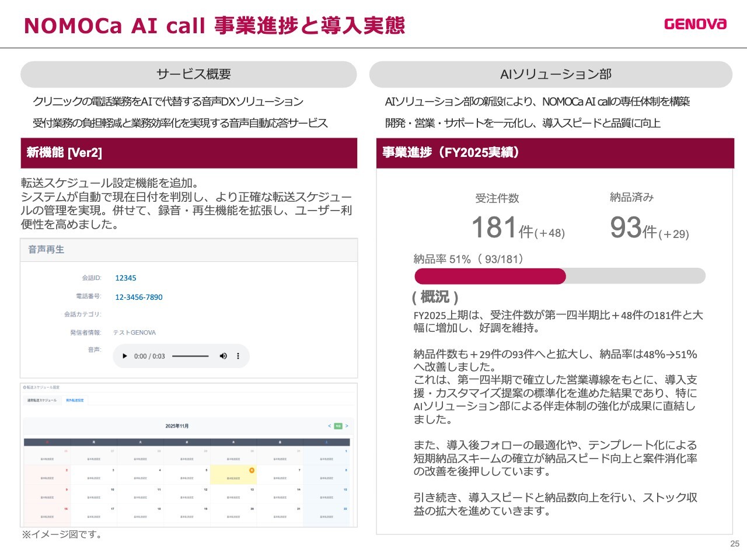747x560 pixels.
Task: Click the 転送スケジュール設定 panel title icon
Action: coord(25,387)
